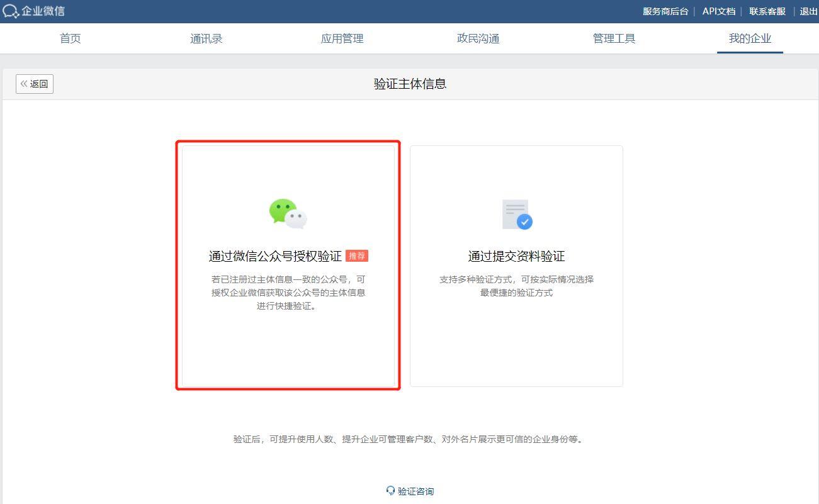This screenshot has width=819, height=504.
Task: Open the 应用管理 tab
Action: point(342,38)
